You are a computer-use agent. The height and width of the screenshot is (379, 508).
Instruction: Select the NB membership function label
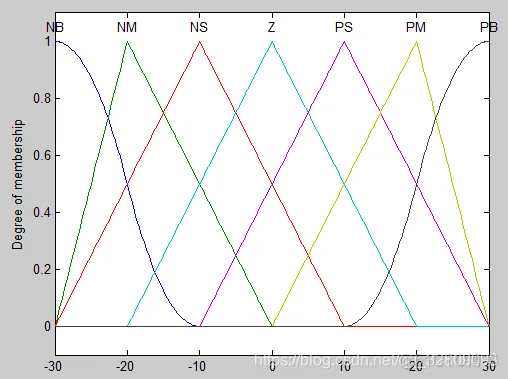55,27
